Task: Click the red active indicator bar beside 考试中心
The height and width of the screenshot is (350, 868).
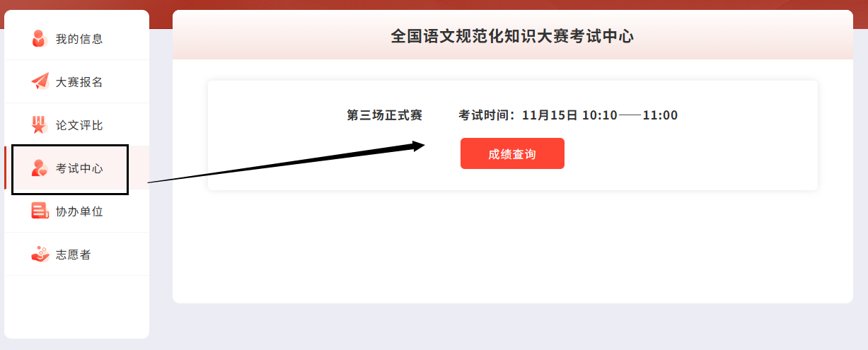Action: coord(6,168)
